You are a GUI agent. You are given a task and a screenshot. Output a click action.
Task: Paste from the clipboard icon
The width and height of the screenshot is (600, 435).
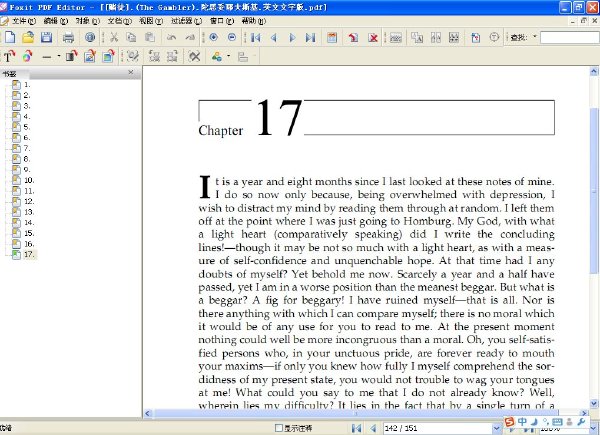click(x=150, y=37)
